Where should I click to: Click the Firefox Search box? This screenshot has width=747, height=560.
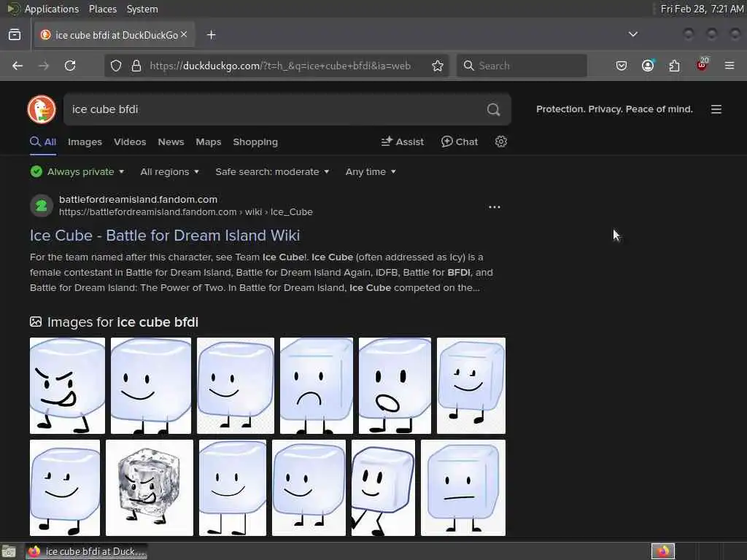[x=522, y=66]
